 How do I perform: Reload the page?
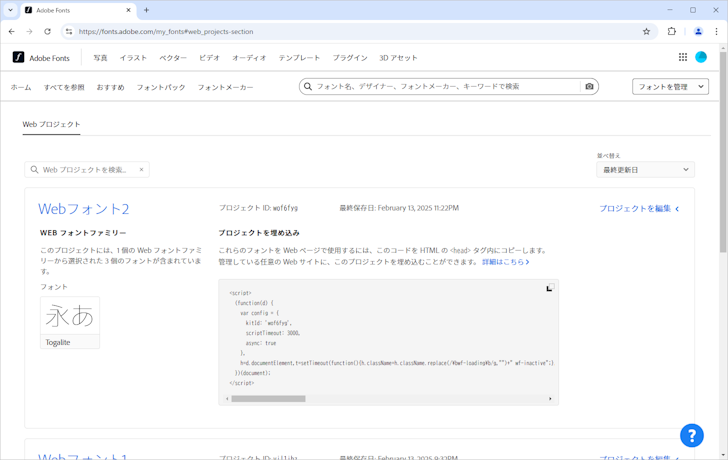47,32
